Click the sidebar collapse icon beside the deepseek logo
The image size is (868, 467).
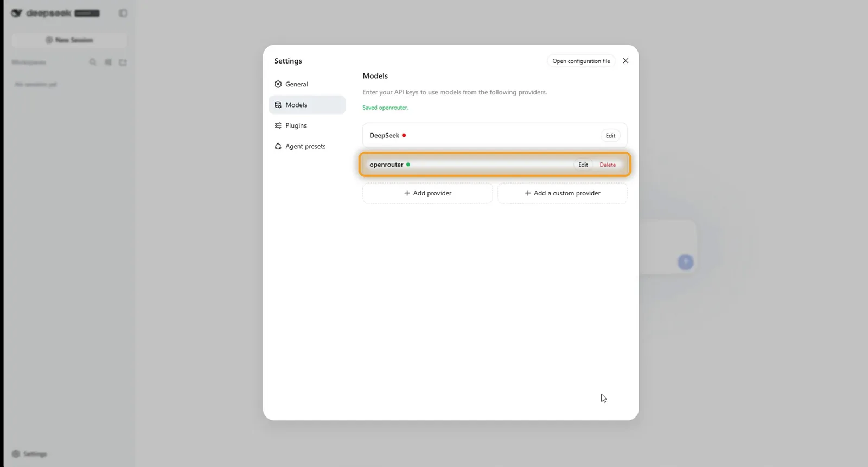coord(123,13)
